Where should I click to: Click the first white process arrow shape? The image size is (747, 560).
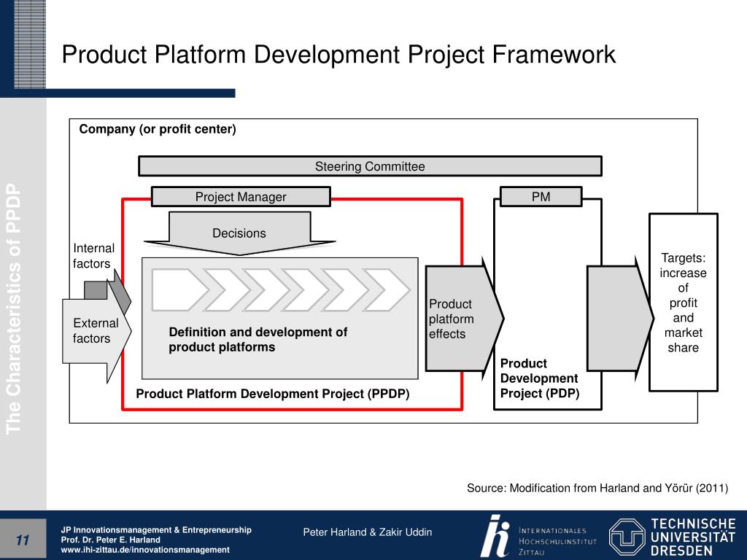click(x=180, y=290)
